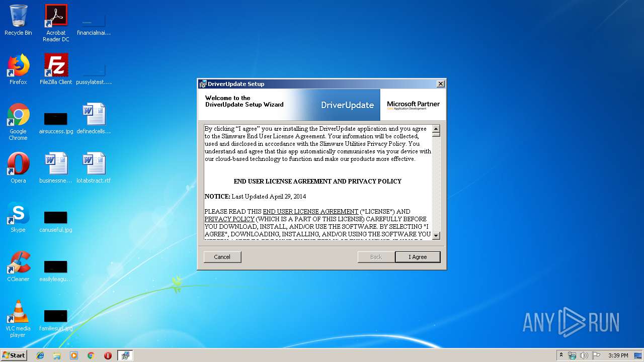Open the volume control tray icon
Image resolution: width=644 pixels, height=362 pixels.
[x=584, y=355]
